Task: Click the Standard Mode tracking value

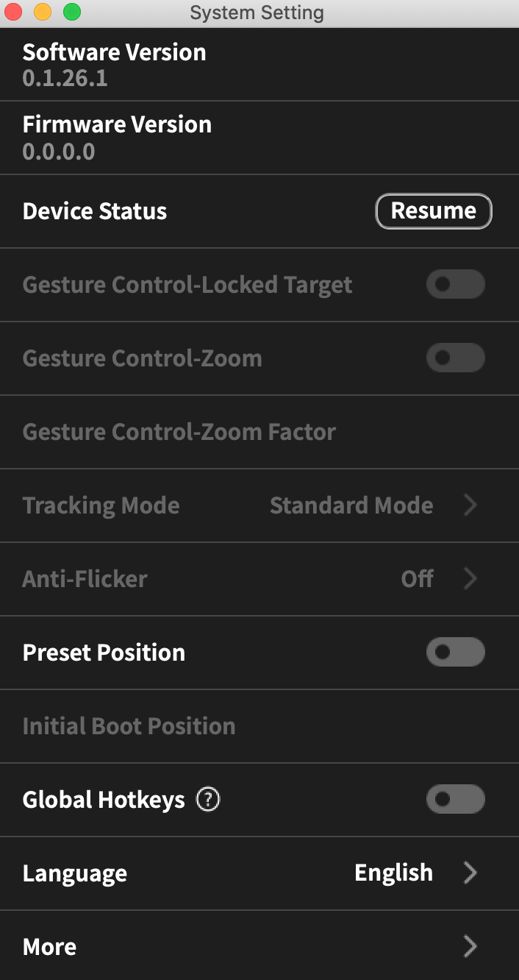Action: point(351,505)
